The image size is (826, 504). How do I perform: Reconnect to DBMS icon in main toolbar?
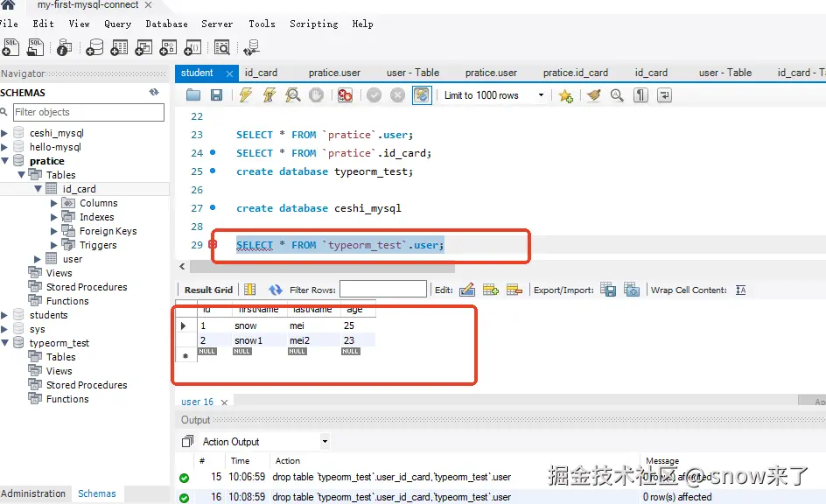(x=251, y=47)
